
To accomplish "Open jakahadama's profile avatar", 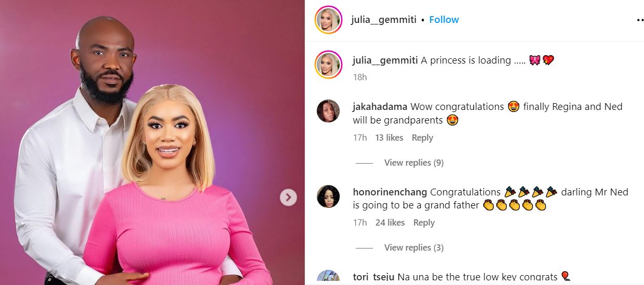I will (x=328, y=110).
